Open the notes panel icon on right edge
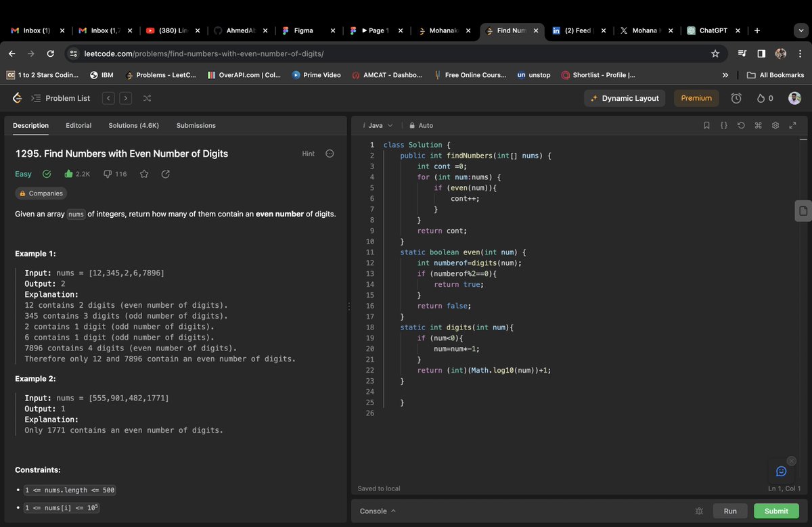Image resolution: width=812 pixels, height=527 pixels. [803, 210]
